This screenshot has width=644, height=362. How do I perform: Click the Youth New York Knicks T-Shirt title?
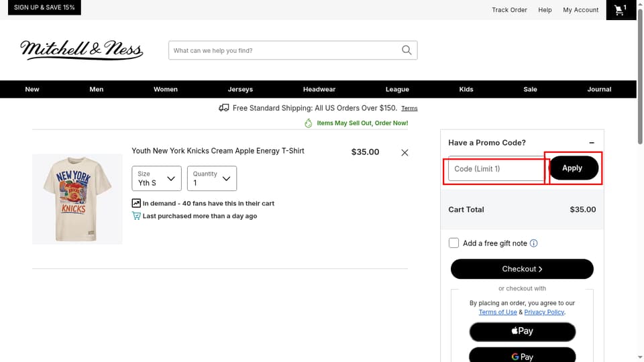[x=217, y=151]
